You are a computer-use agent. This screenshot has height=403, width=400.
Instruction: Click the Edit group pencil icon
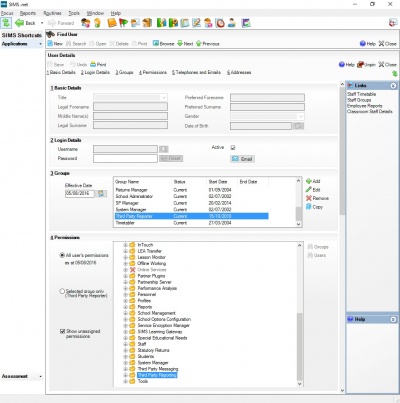tap(309, 190)
